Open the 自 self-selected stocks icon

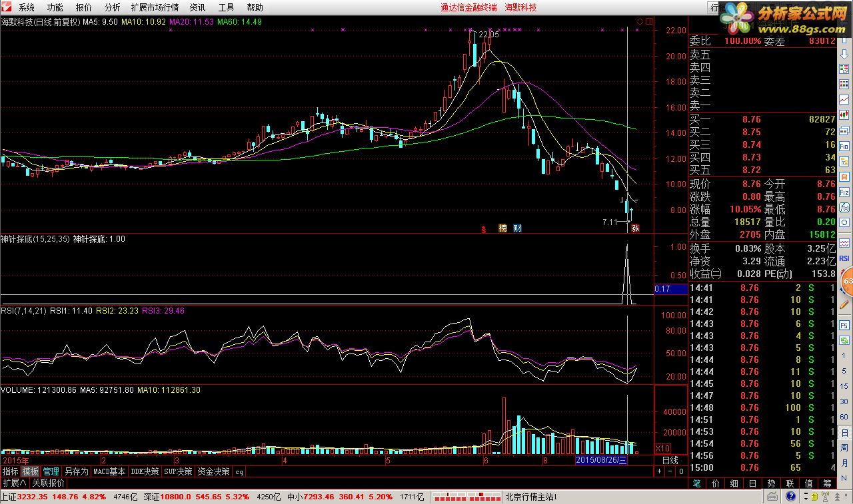point(844,177)
